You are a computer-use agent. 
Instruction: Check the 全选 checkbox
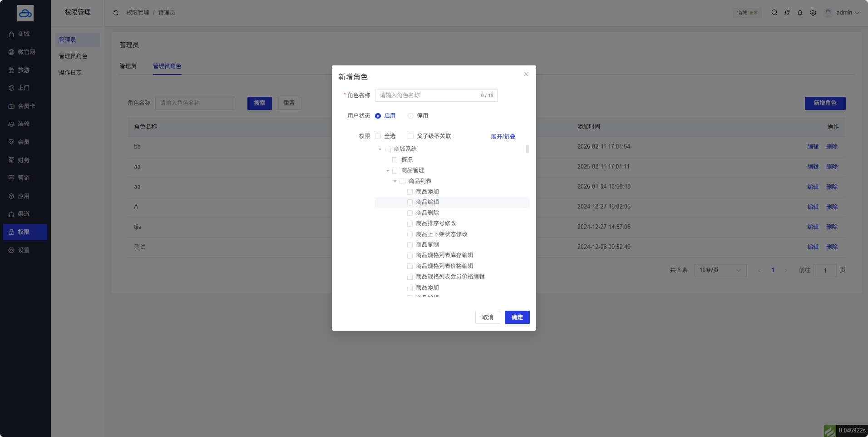tap(378, 136)
